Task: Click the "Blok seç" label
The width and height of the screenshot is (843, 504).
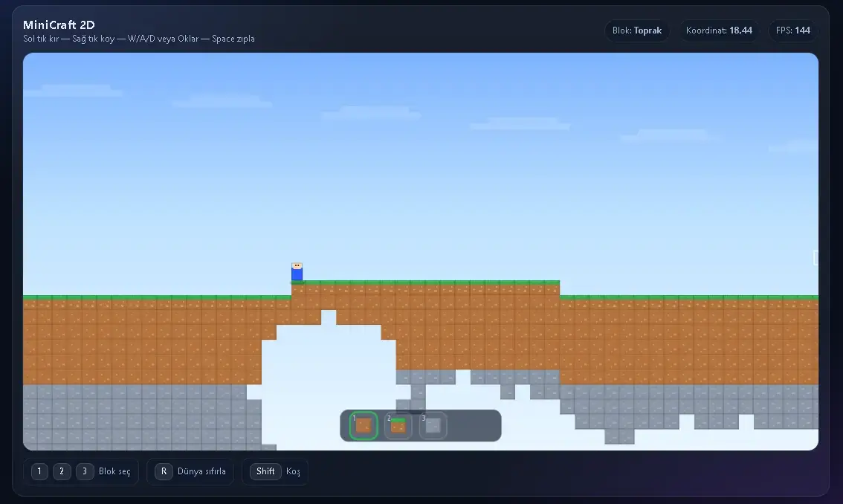Action: tap(114, 471)
